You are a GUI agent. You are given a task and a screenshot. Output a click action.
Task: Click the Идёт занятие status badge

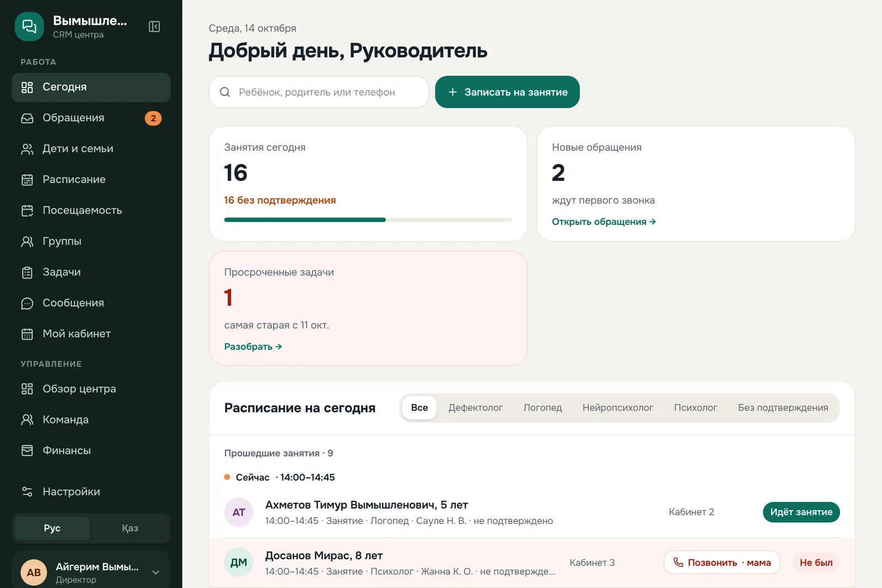[x=802, y=512]
